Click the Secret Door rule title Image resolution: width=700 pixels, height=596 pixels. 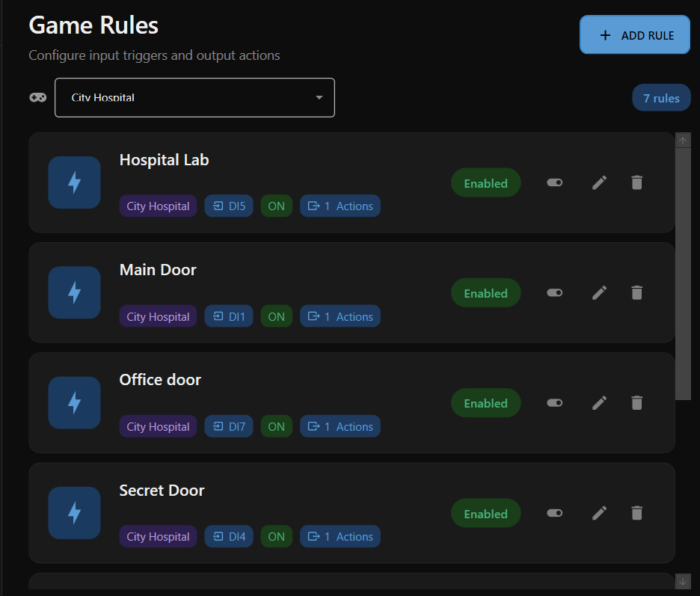tap(162, 491)
